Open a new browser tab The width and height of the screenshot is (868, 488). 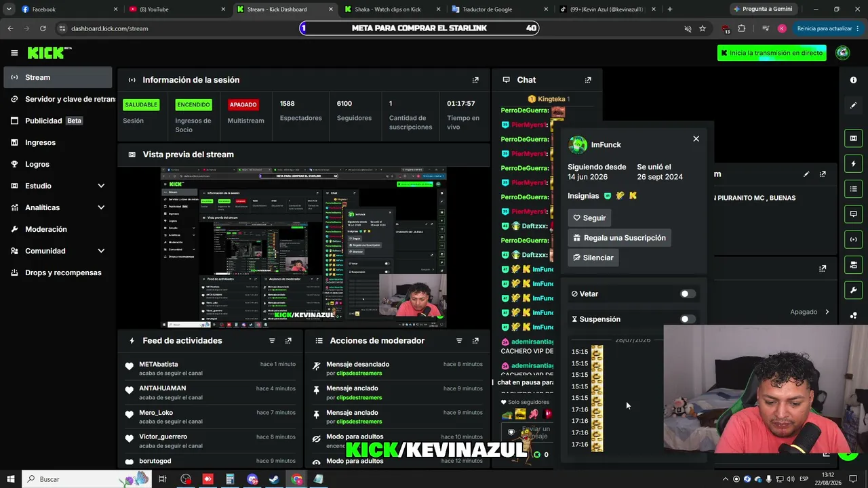click(670, 9)
